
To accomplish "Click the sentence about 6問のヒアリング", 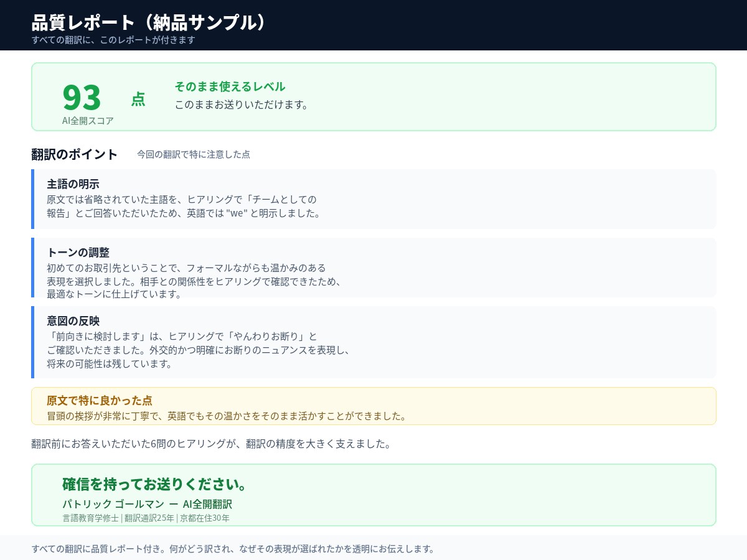I will tap(211, 444).
